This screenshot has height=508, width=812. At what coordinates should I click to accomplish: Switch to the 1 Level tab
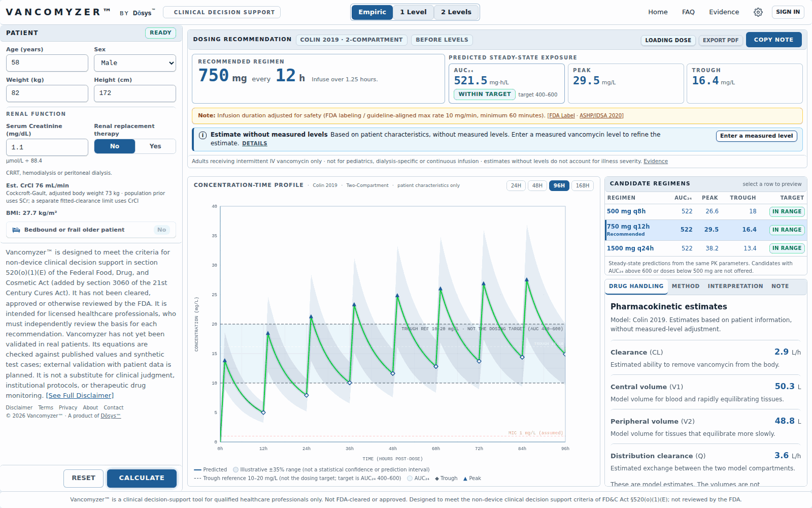coord(413,12)
